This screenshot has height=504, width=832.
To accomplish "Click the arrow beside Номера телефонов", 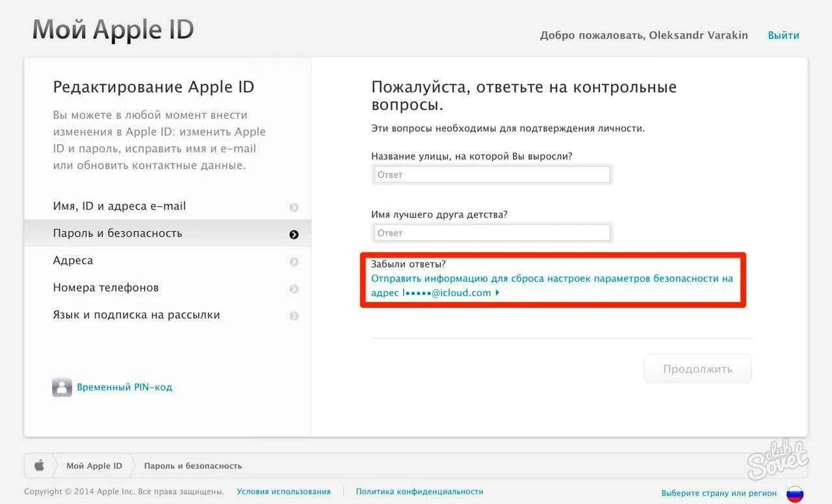I will (294, 289).
